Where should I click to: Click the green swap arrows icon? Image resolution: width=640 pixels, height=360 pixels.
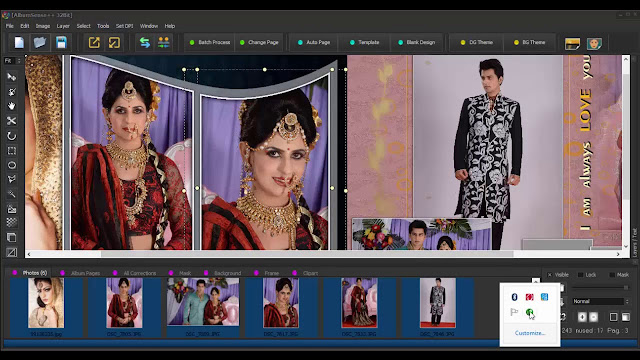tap(144, 42)
